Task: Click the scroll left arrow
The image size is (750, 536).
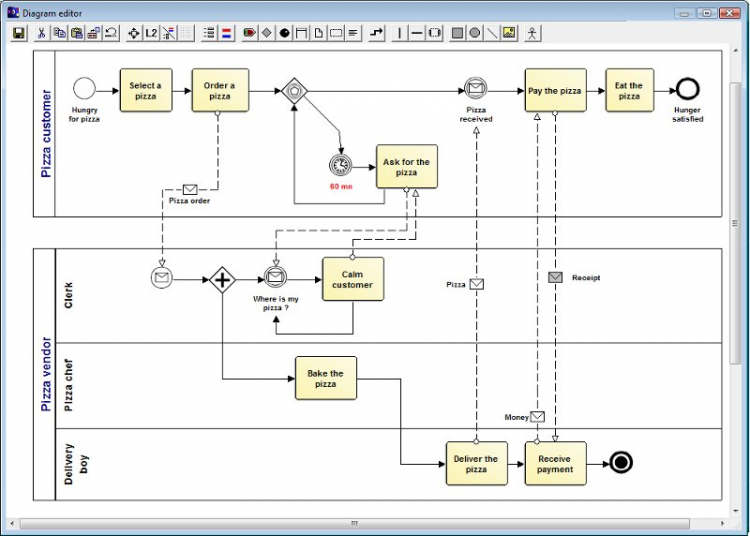Action: 12,524
